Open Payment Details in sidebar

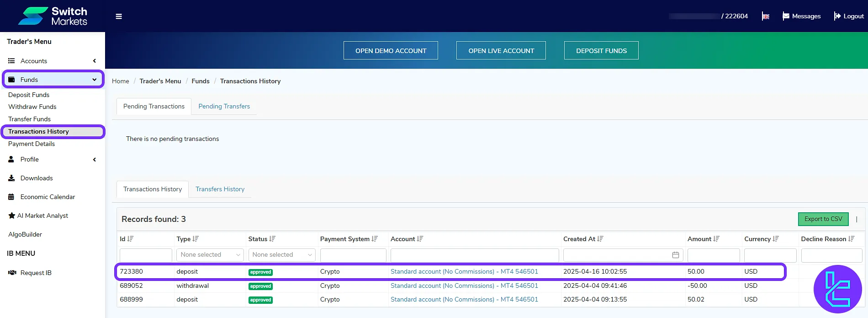coord(32,144)
